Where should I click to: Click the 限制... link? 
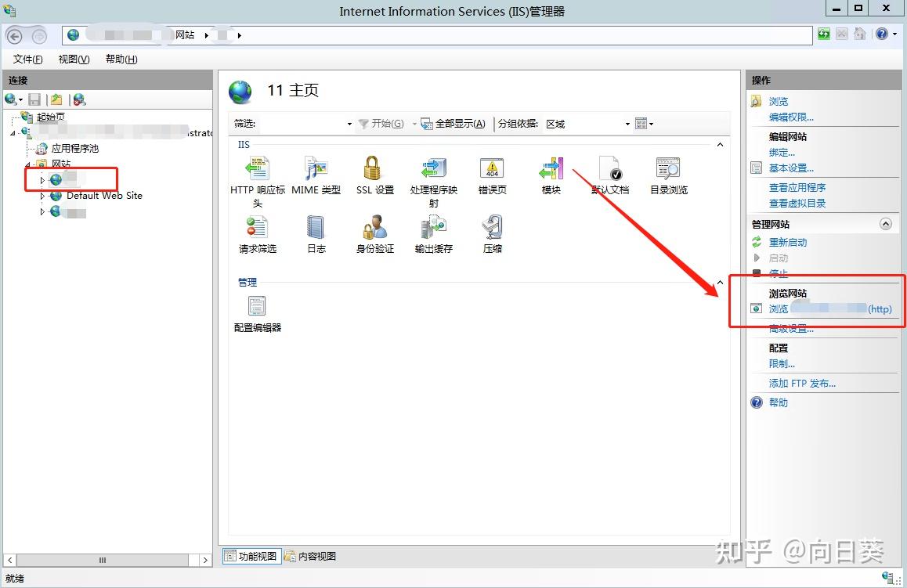(782, 363)
